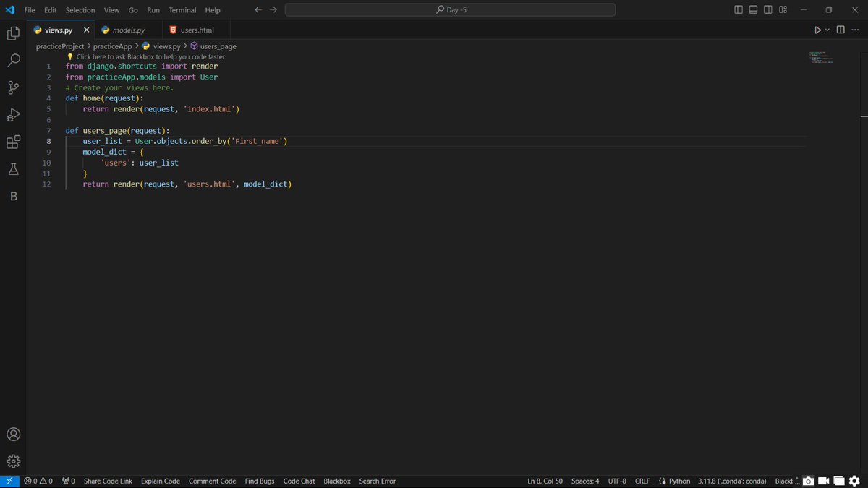Click Find Bugs in status bar
The width and height of the screenshot is (868, 488).
tap(260, 481)
